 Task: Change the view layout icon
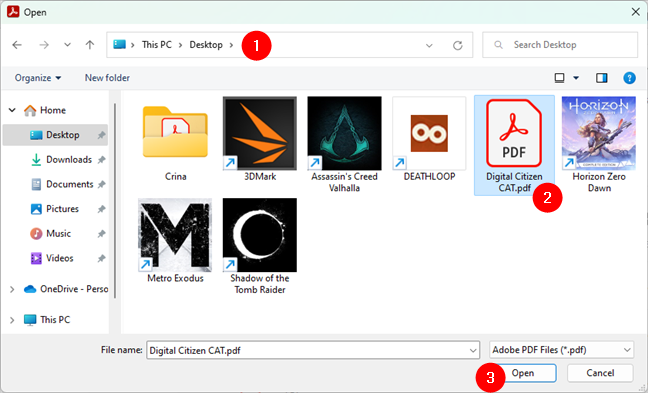click(559, 78)
